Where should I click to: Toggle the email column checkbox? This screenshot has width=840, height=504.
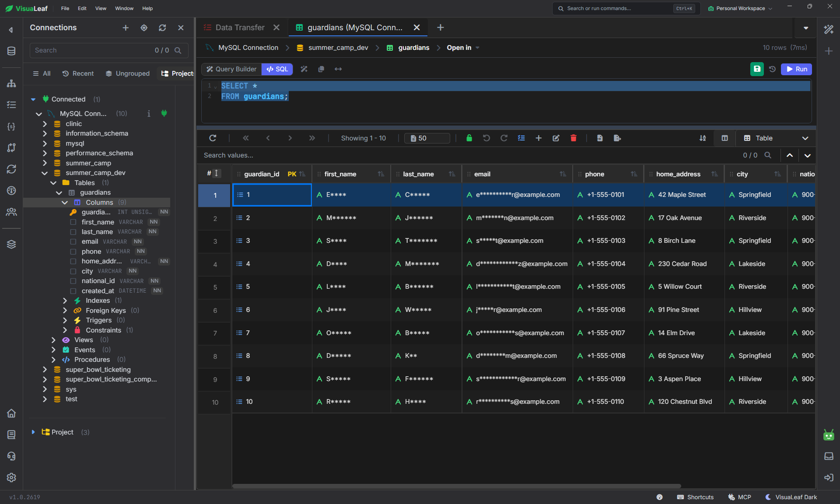point(73,241)
